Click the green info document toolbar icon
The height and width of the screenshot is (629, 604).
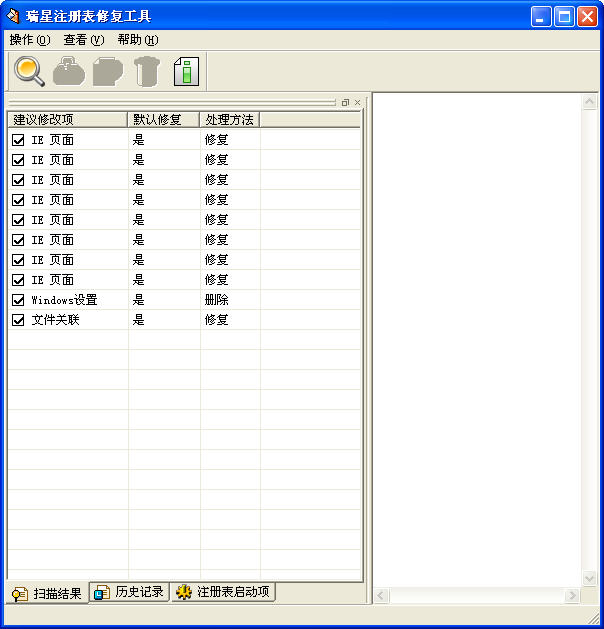186,72
